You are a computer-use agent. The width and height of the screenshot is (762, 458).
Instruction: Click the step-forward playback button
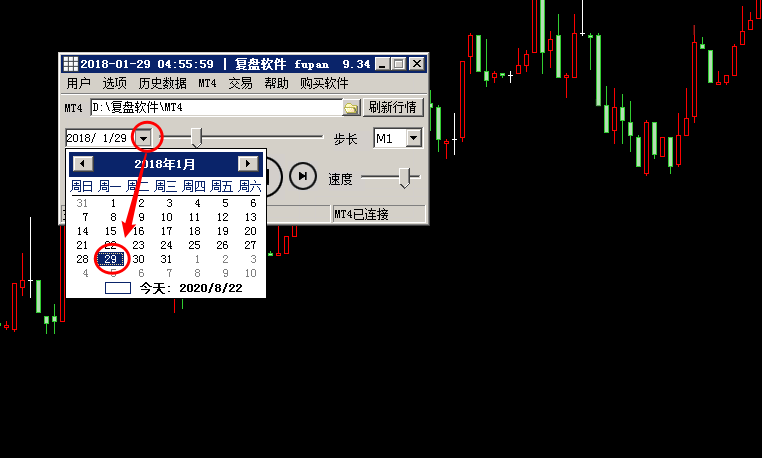coord(302,176)
